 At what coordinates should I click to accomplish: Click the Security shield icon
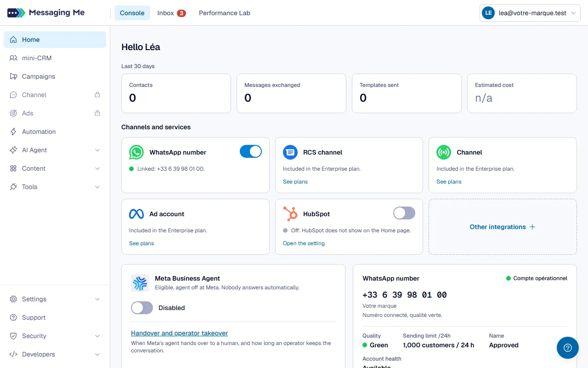coord(13,336)
